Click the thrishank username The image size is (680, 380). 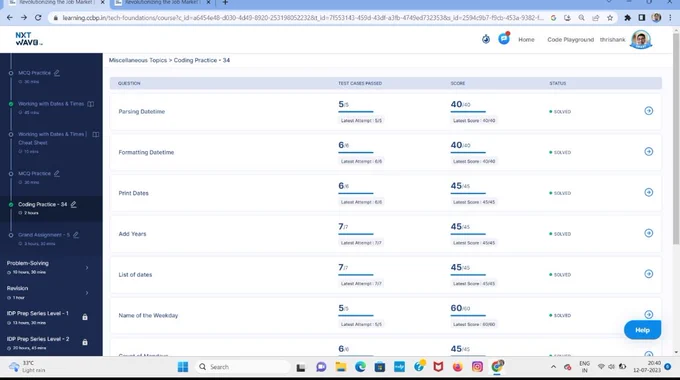[x=612, y=39]
